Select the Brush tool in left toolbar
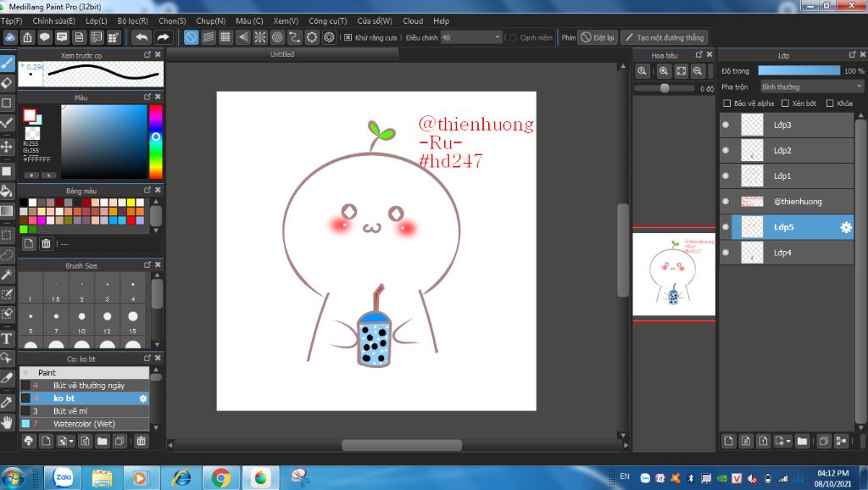Screen dimensions: 868x490 pos(7,63)
